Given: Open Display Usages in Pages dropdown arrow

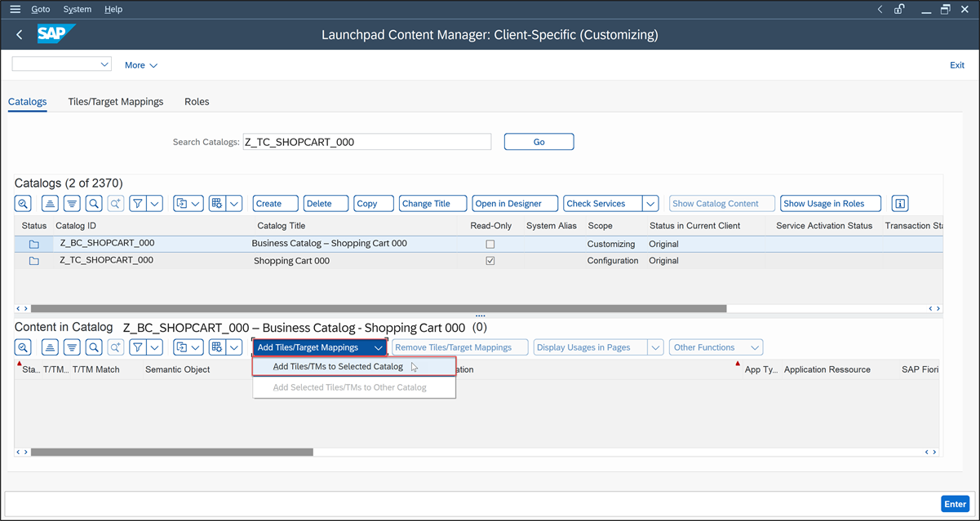Looking at the screenshot, I should [655, 347].
